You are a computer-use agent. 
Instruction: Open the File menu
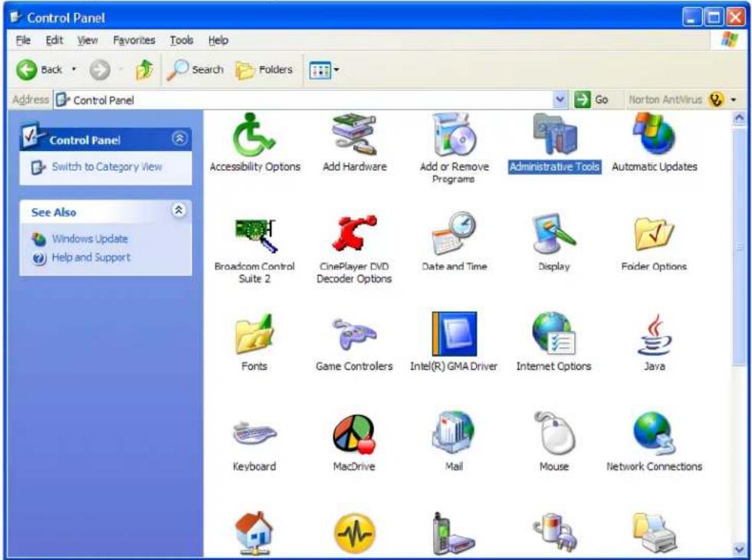(23, 41)
